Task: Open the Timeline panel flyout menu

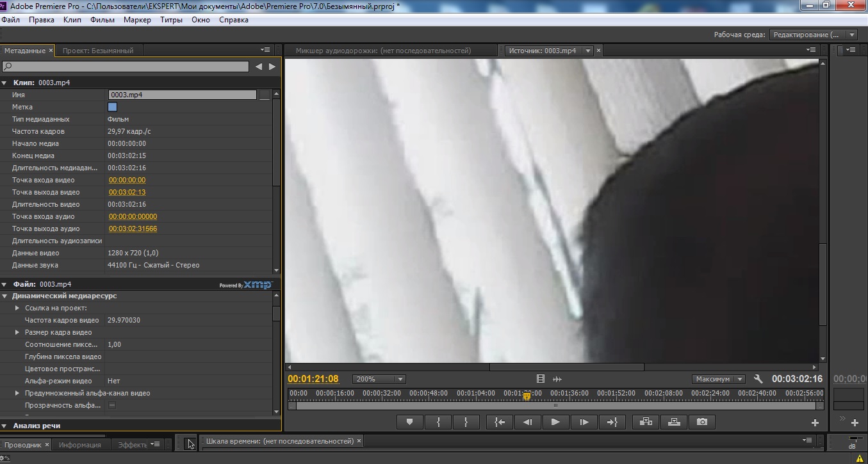Action: coord(808,440)
